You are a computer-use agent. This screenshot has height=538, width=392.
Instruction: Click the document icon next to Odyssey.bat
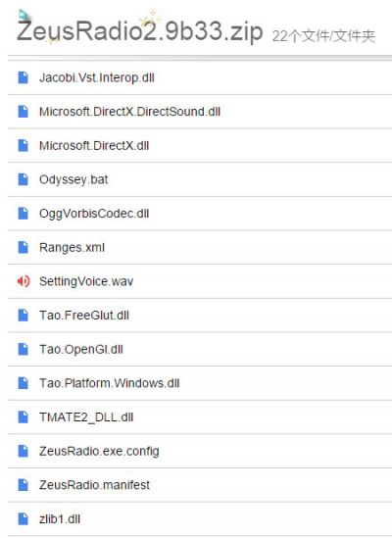23,179
